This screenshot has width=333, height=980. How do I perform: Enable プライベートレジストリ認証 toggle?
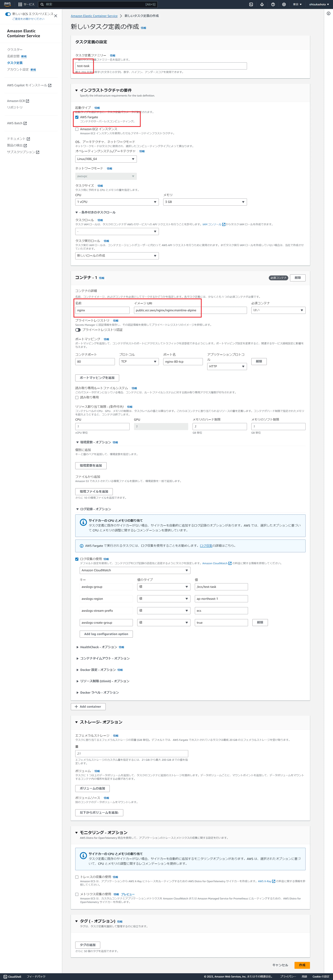pos(78,330)
